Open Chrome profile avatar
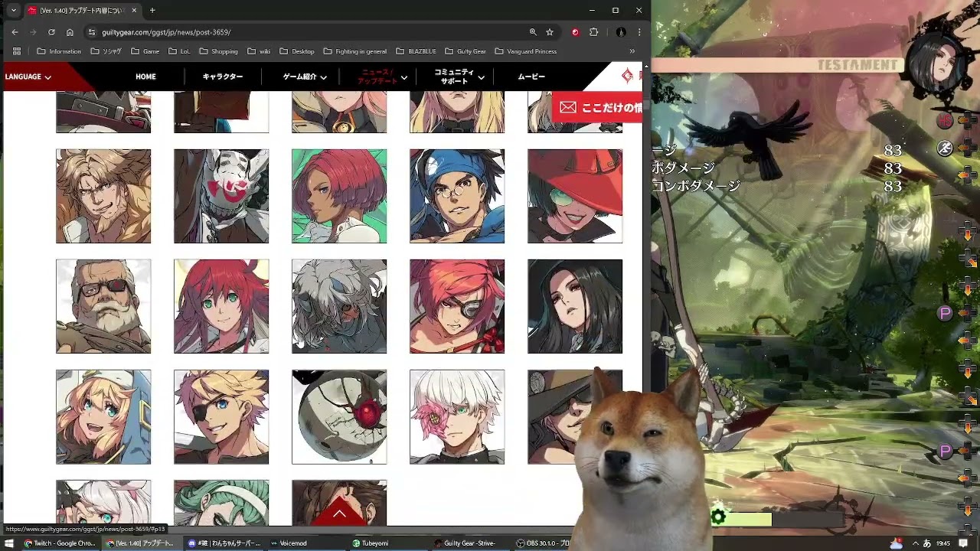 point(621,32)
